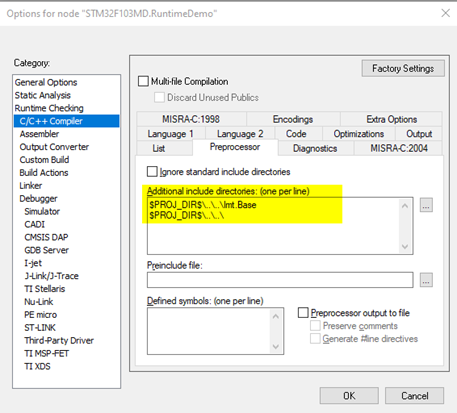Viewport: 457px width, 413px height.
Task: Select Third-Party Driver entry
Action: [59, 341]
